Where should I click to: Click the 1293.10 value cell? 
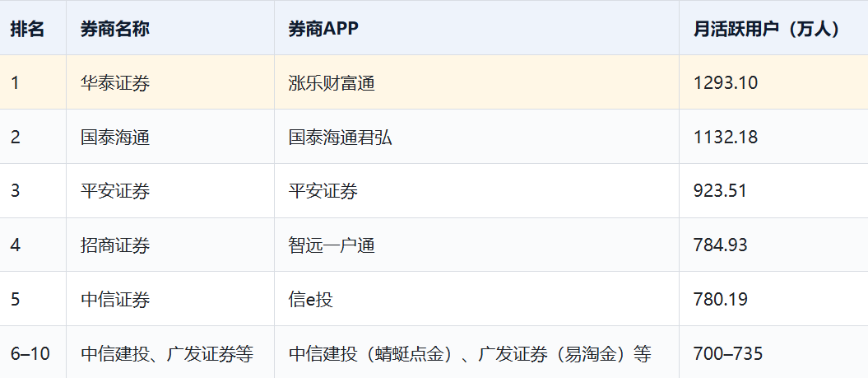coord(773,82)
